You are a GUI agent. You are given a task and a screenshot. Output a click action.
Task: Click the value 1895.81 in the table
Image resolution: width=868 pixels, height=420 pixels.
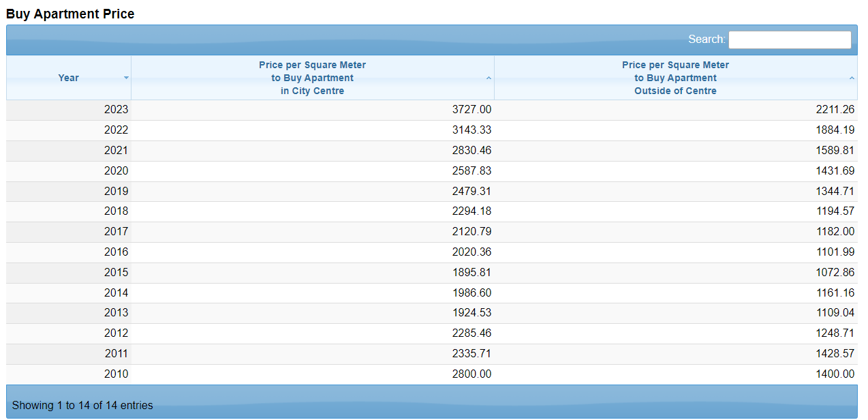(x=471, y=273)
